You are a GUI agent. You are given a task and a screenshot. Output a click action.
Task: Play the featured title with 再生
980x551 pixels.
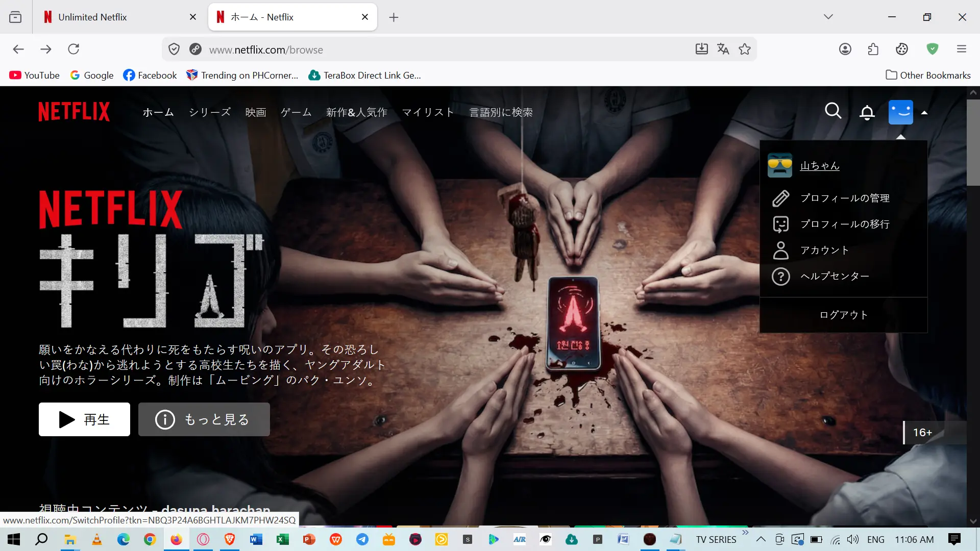[84, 419]
